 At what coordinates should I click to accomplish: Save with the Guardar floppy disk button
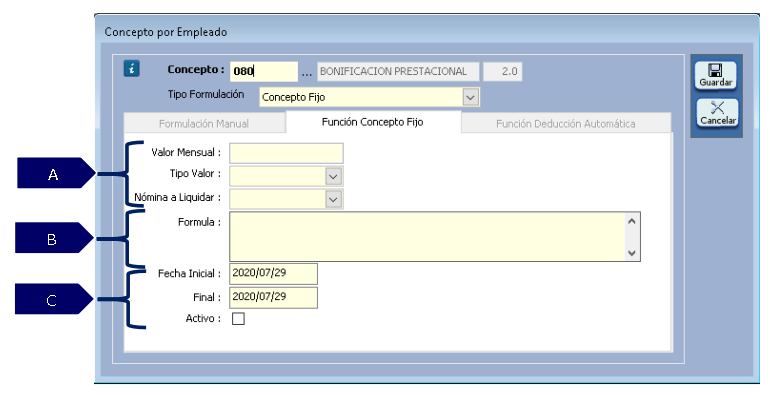pyautogui.click(x=715, y=76)
